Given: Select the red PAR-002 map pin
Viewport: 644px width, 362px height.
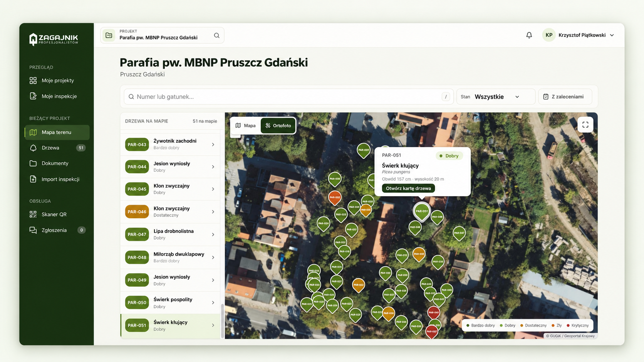Looking at the screenshot, I should pyautogui.click(x=335, y=198).
